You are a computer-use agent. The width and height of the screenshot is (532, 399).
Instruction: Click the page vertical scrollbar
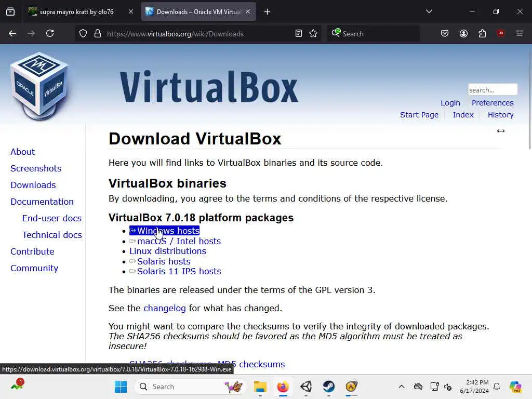coord(529,98)
